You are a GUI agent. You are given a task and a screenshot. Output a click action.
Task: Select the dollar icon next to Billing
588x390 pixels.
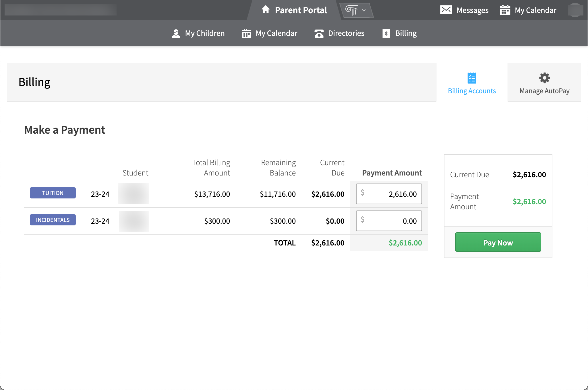click(386, 33)
